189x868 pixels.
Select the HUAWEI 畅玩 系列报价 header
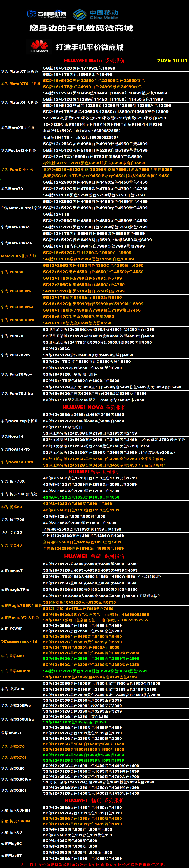(94, 800)
